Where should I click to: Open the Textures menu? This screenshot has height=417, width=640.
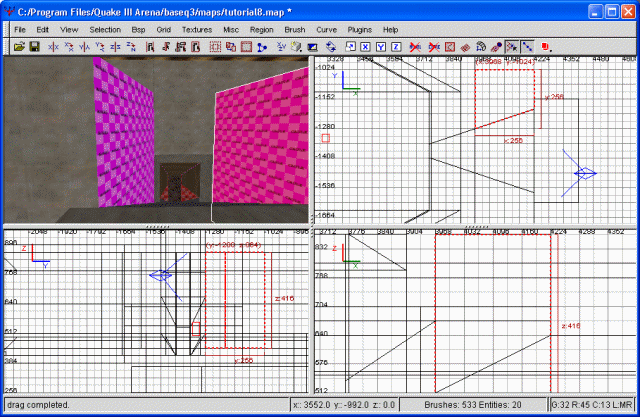point(197,30)
